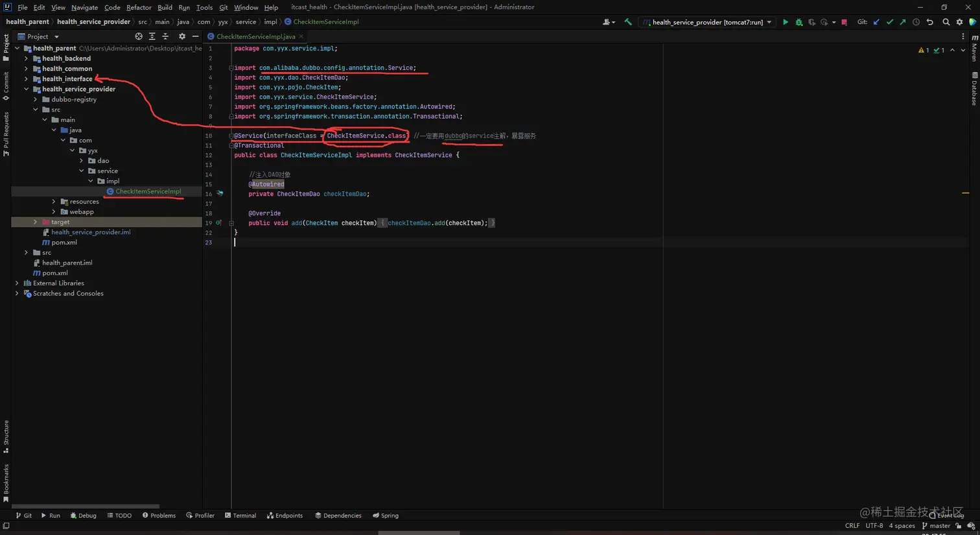Toggle the Structure tool window side tab
Viewport: 980px width, 535px height.
[x=6, y=436]
